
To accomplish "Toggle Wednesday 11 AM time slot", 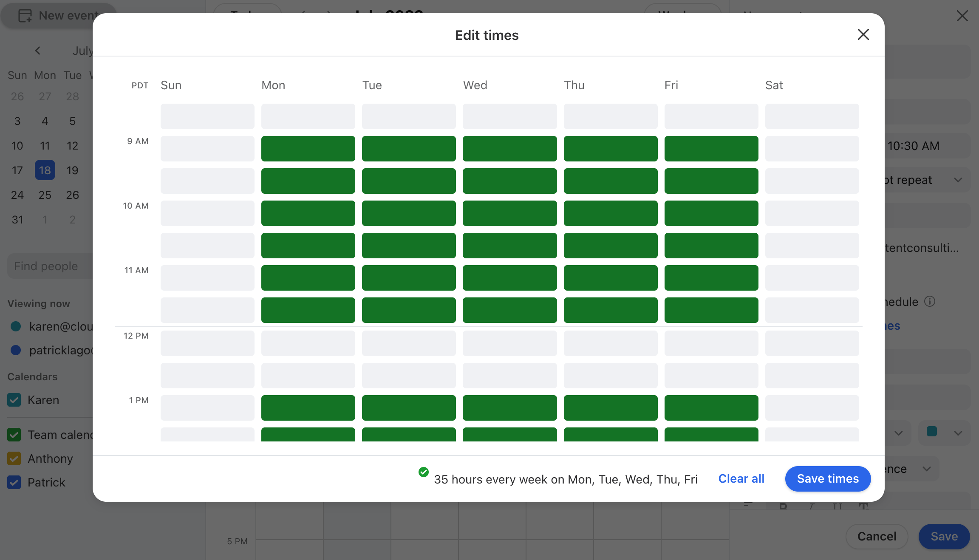I will pos(509,278).
